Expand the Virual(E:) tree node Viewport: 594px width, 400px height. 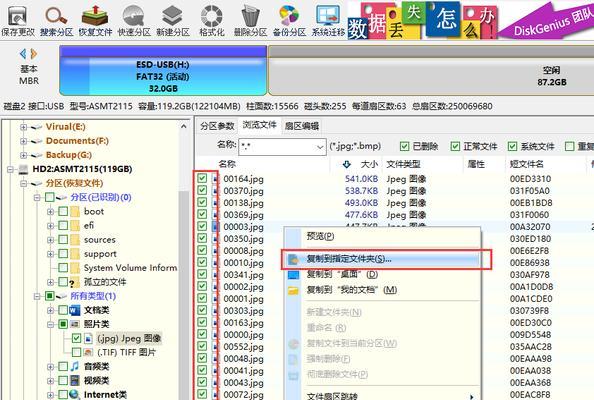tap(23, 127)
